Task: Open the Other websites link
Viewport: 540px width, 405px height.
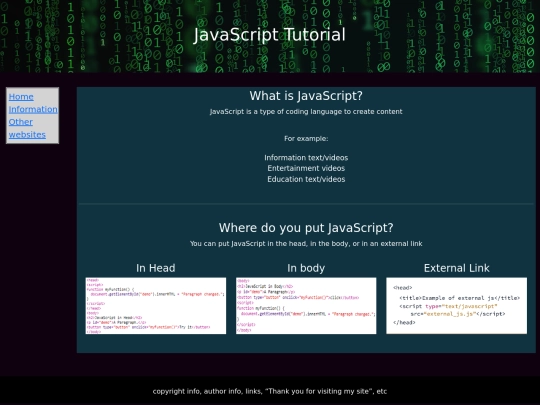Action: coord(27,128)
